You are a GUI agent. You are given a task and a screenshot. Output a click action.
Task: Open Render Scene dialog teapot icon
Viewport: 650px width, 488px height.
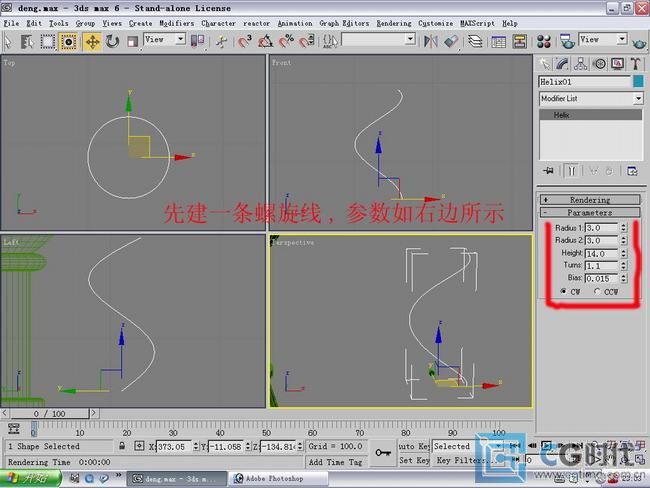567,41
